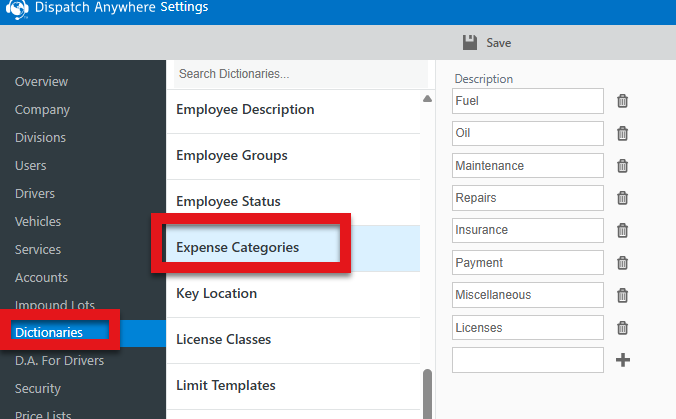676x419 pixels.
Task: Open D.A. For Drivers settings
Action: pos(59,360)
